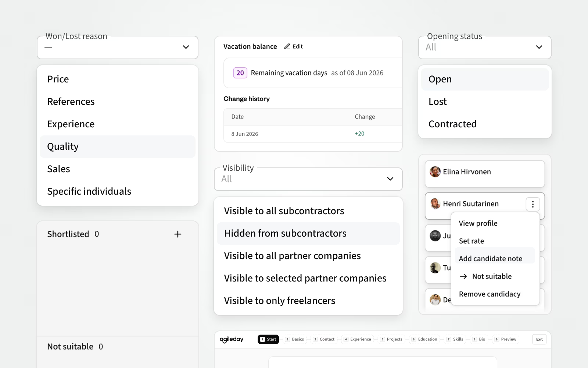Open the Contact step
The width and height of the screenshot is (588, 368).
pyautogui.click(x=324, y=339)
